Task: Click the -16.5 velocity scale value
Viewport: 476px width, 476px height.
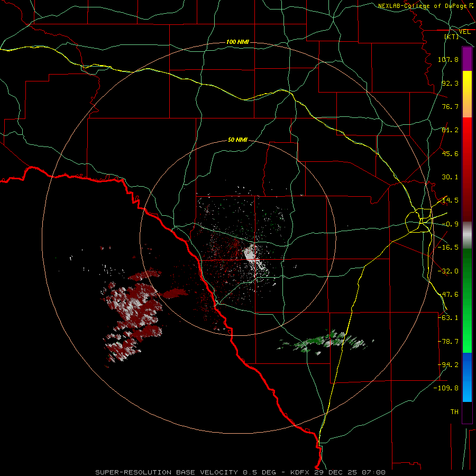Action: [x=448, y=248]
